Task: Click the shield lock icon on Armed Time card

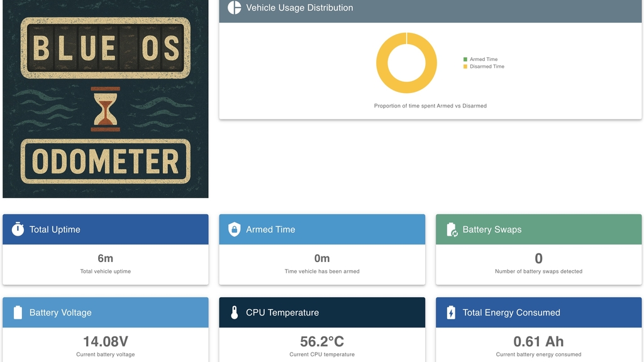Action: (234, 229)
